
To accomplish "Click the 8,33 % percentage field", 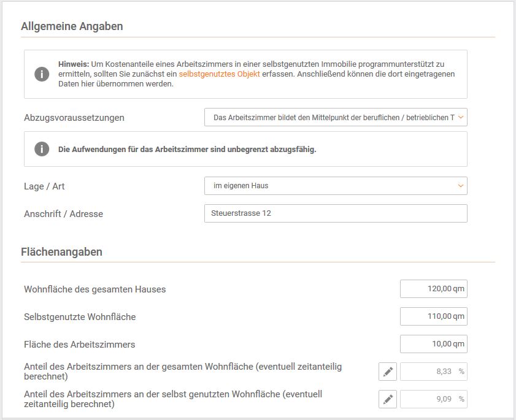I will pyautogui.click(x=434, y=372).
